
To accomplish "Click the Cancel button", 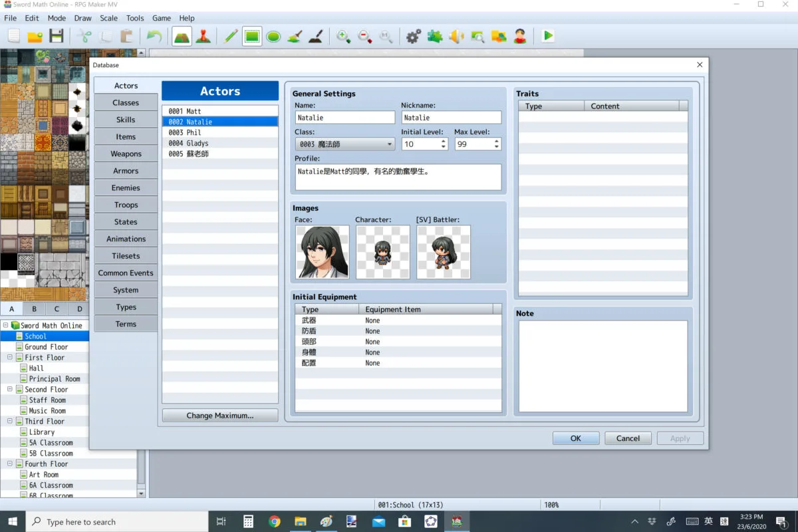I will click(628, 438).
